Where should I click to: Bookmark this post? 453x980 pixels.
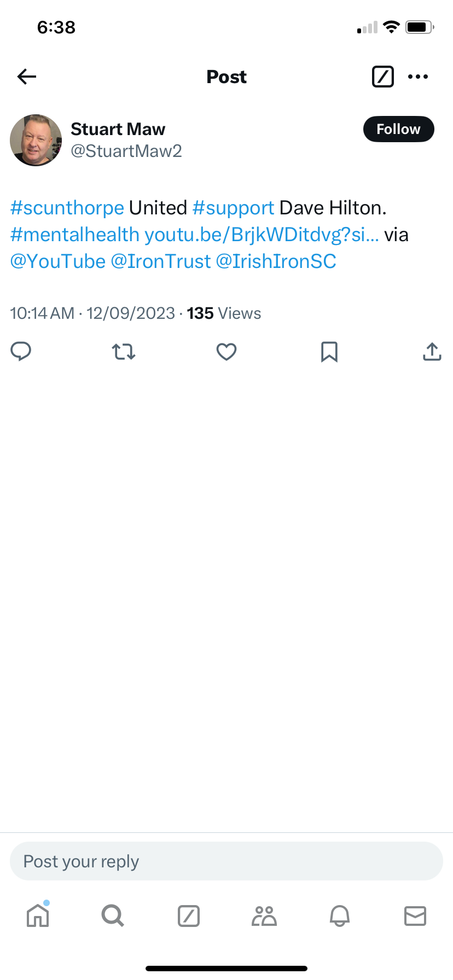[329, 352]
